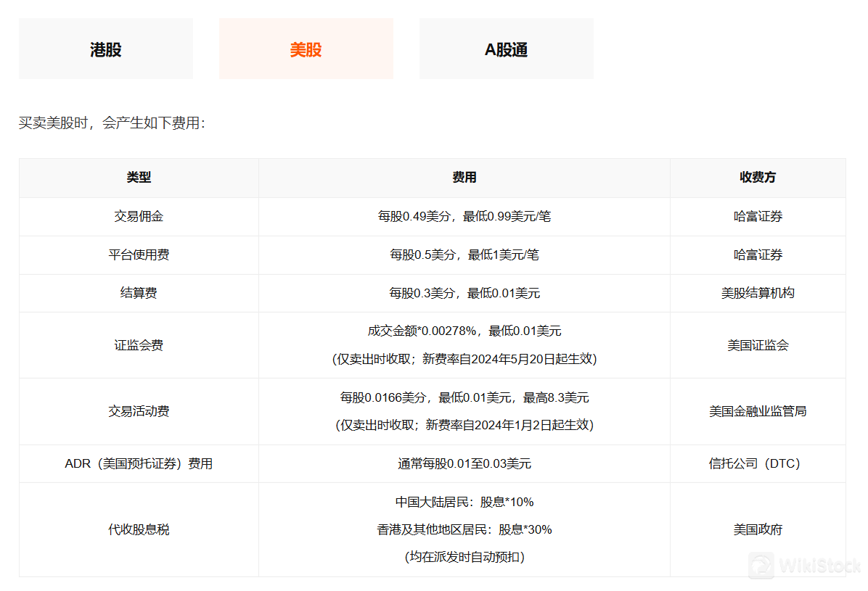Select the 结算费 row label

coord(138,293)
